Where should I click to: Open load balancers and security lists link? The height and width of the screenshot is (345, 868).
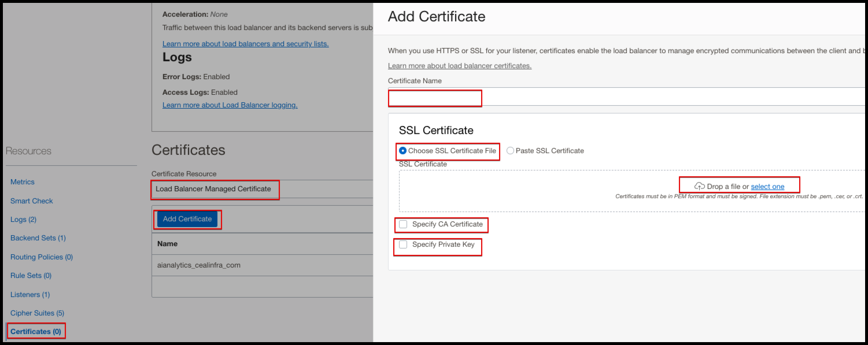245,44
